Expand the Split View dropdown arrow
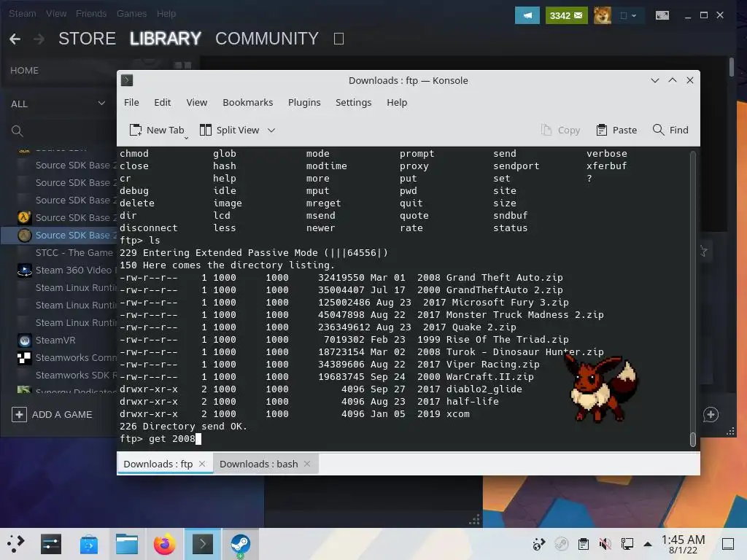 coord(271,130)
